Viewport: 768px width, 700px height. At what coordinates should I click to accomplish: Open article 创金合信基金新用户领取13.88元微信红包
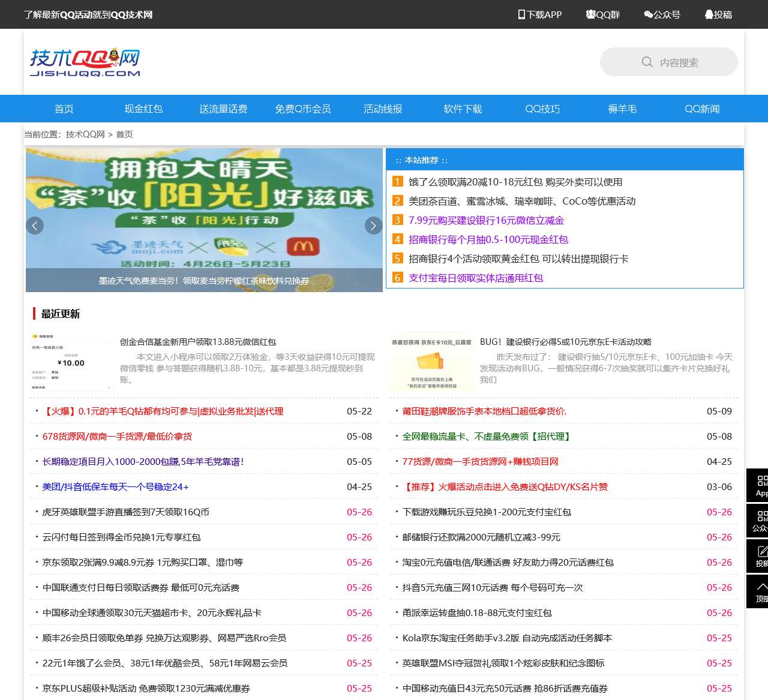point(198,342)
